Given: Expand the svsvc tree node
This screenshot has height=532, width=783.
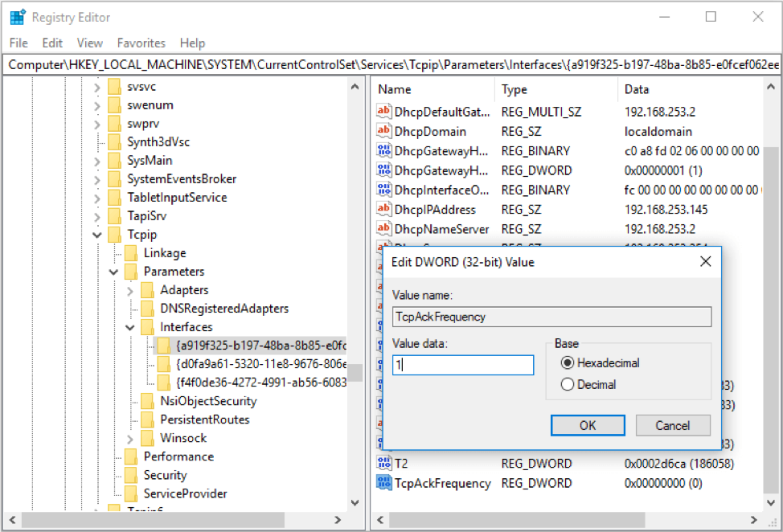Looking at the screenshot, I should 97,88.
